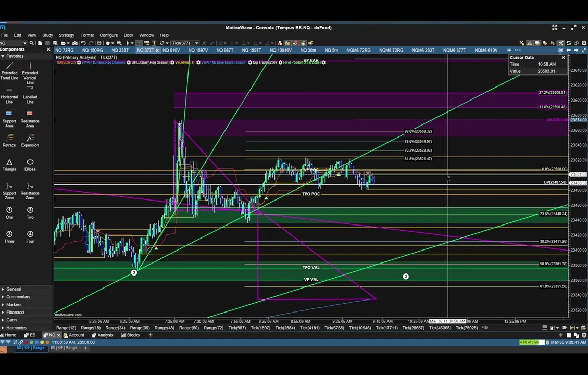Expand the Harmonics section
The image size is (588, 375).
coord(16,328)
